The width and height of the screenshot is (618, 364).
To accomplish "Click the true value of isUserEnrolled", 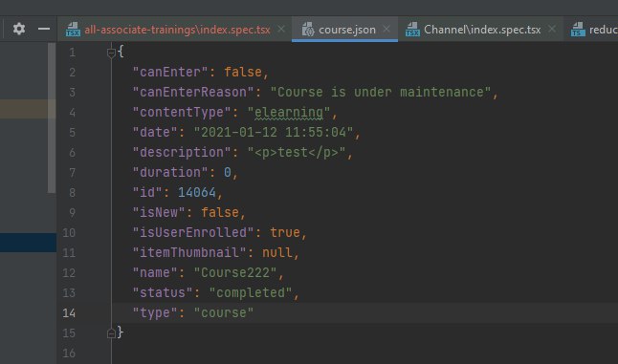I will 285,232.
